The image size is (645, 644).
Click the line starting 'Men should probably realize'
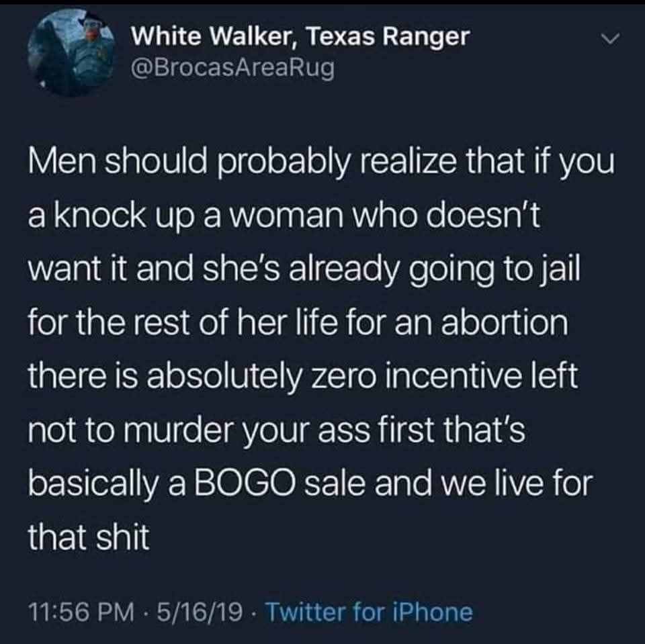[321, 163]
